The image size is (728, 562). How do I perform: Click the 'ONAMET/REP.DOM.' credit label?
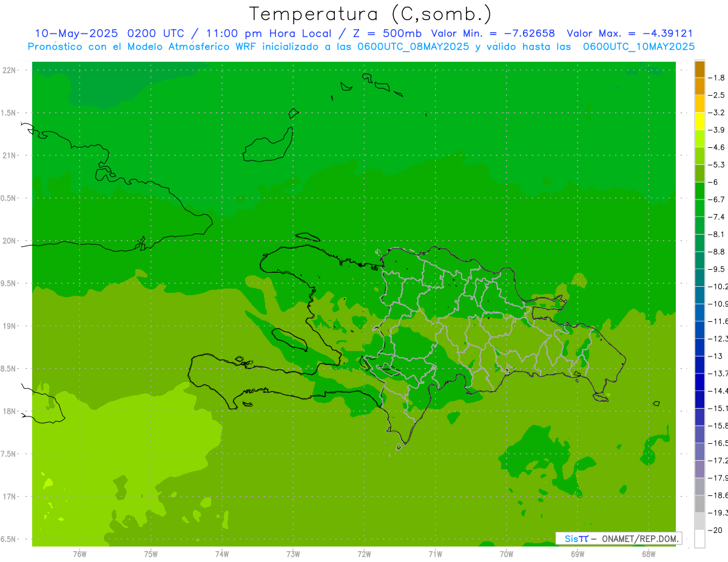pos(640,538)
